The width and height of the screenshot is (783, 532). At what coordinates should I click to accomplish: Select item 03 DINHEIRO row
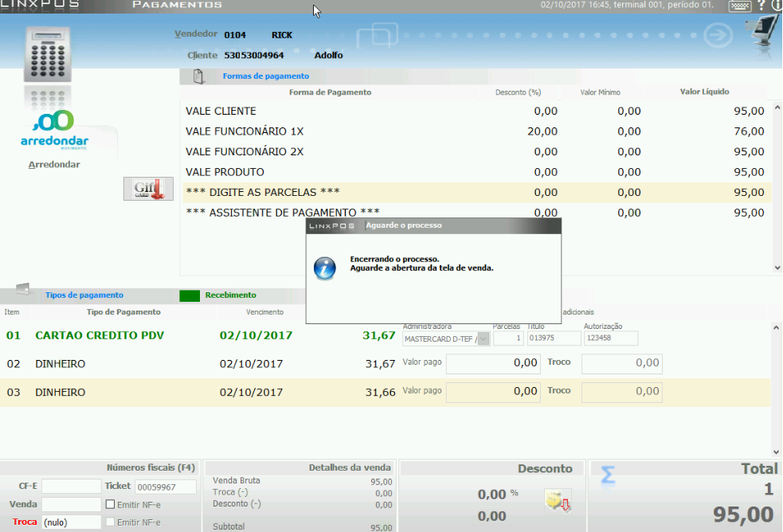pos(385,393)
